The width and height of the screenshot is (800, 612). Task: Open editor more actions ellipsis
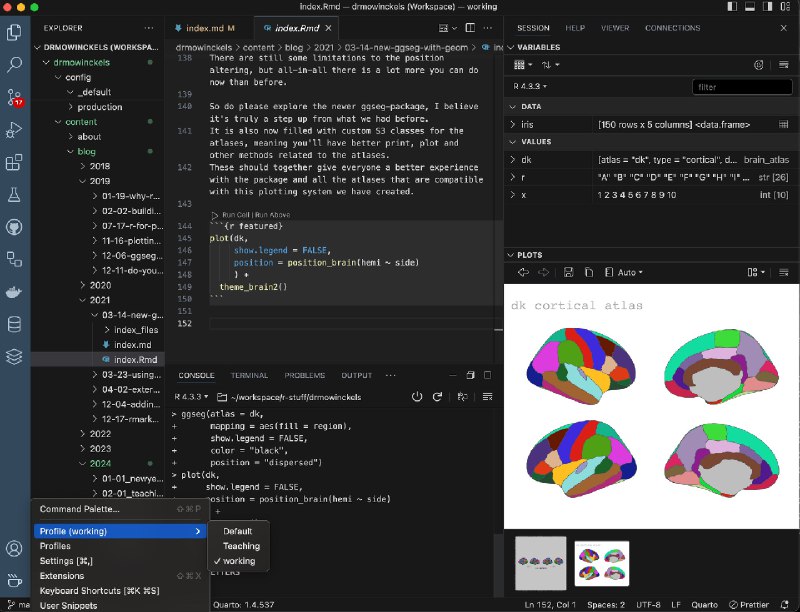point(488,28)
